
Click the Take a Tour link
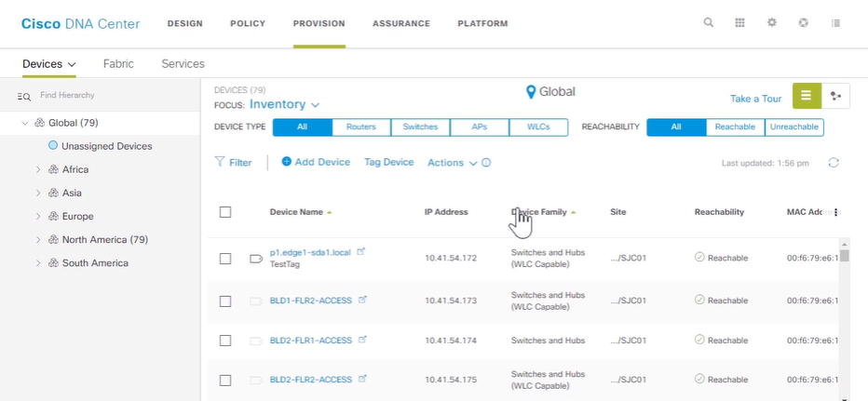[755, 99]
